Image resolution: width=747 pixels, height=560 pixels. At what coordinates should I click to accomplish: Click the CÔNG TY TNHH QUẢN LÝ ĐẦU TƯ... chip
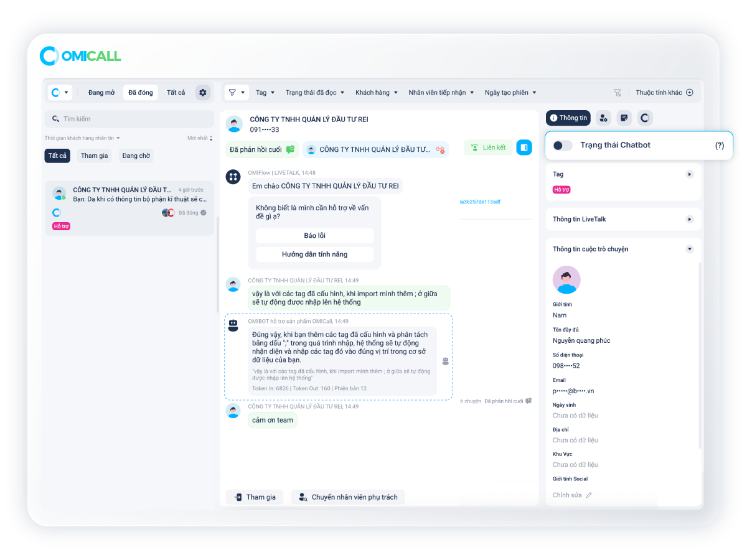coord(375,149)
